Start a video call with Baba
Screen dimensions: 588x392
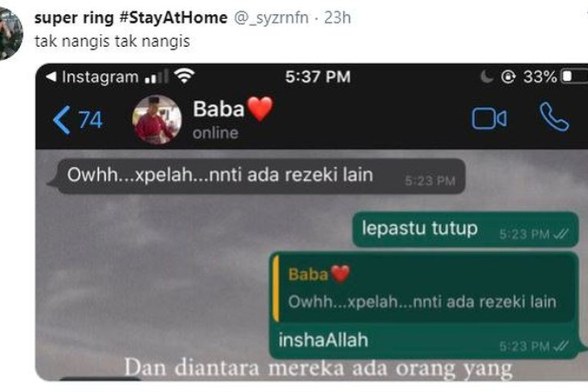489,118
